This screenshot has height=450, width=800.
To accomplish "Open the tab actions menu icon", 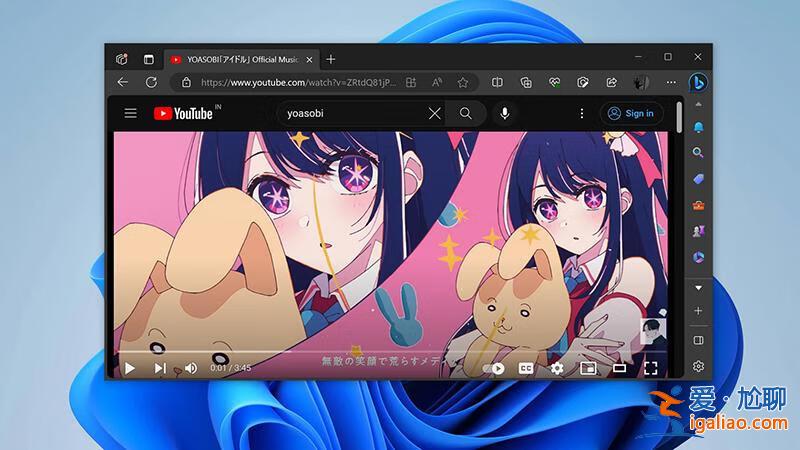I will coord(148,60).
